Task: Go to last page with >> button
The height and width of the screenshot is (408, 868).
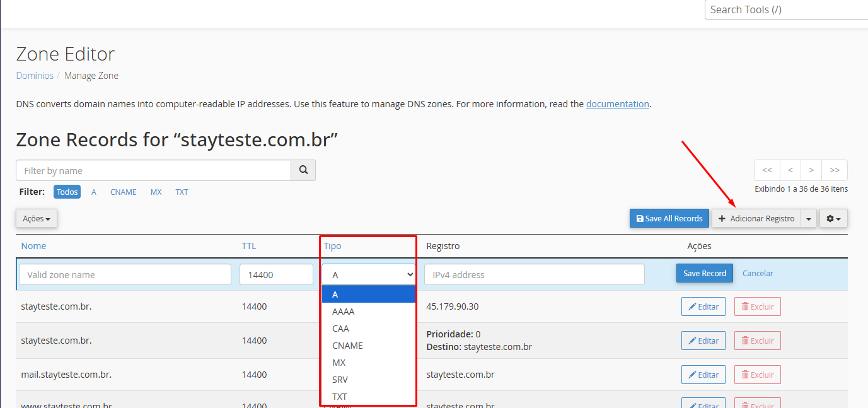Action: pos(835,170)
